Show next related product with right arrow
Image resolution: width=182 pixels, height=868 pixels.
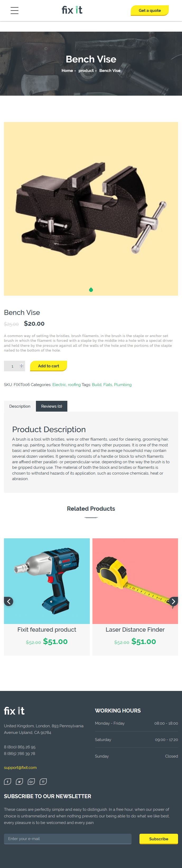click(x=173, y=601)
